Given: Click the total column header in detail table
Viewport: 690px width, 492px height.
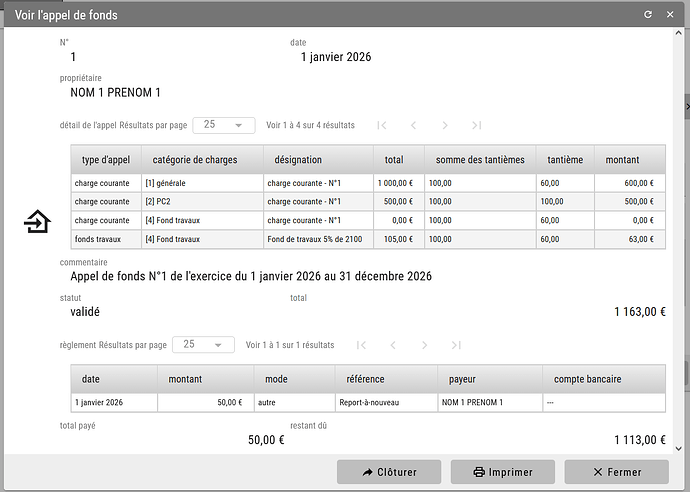Looking at the screenshot, I should pyautogui.click(x=399, y=160).
